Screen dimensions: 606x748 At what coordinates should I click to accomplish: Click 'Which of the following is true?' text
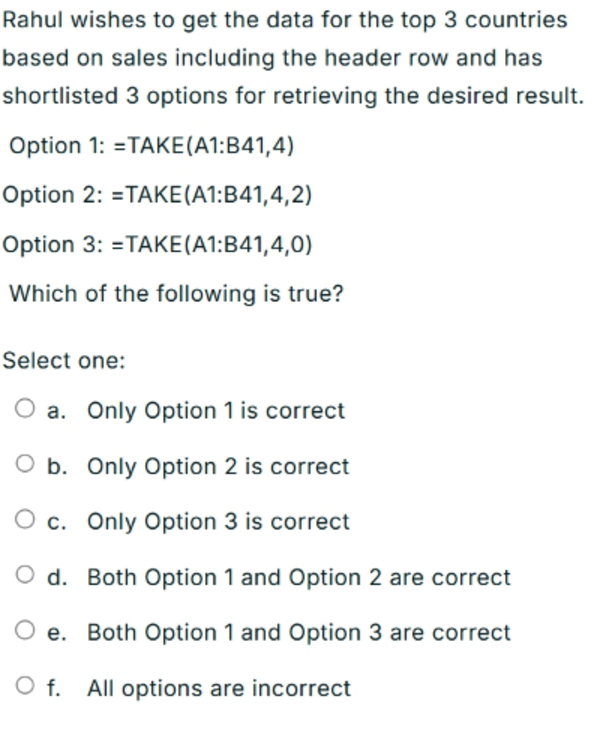[177, 294]
